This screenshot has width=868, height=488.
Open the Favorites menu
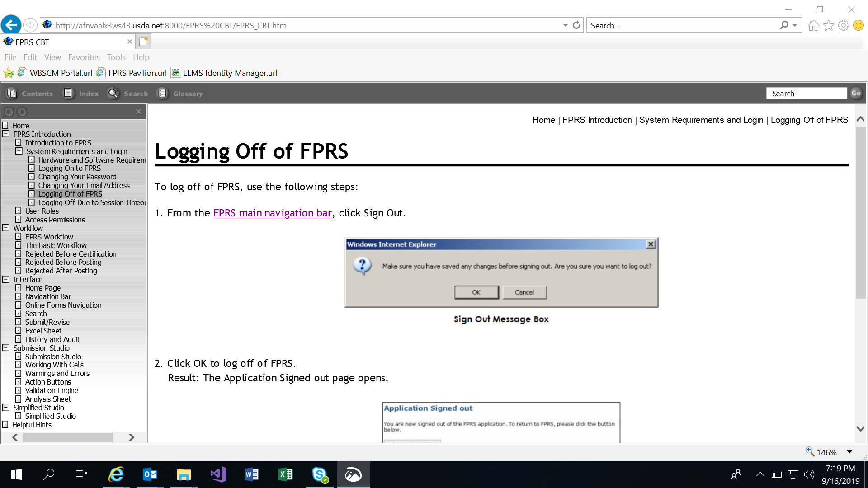coord(84,57)
